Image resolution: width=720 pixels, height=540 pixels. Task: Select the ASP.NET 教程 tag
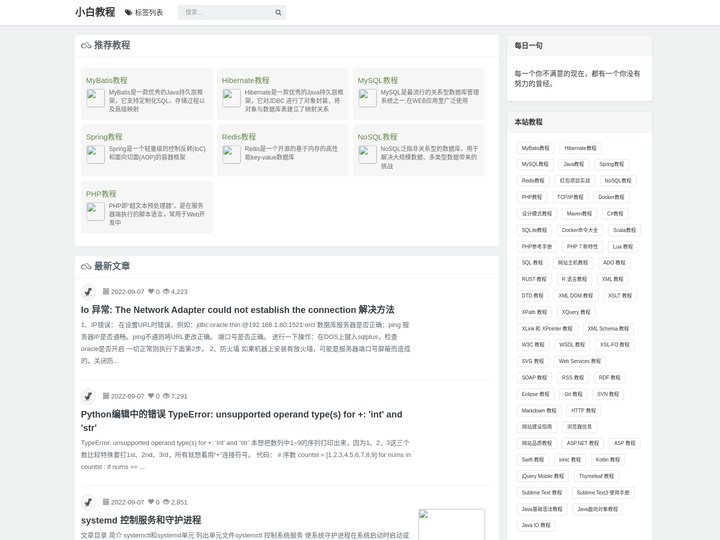583,444
